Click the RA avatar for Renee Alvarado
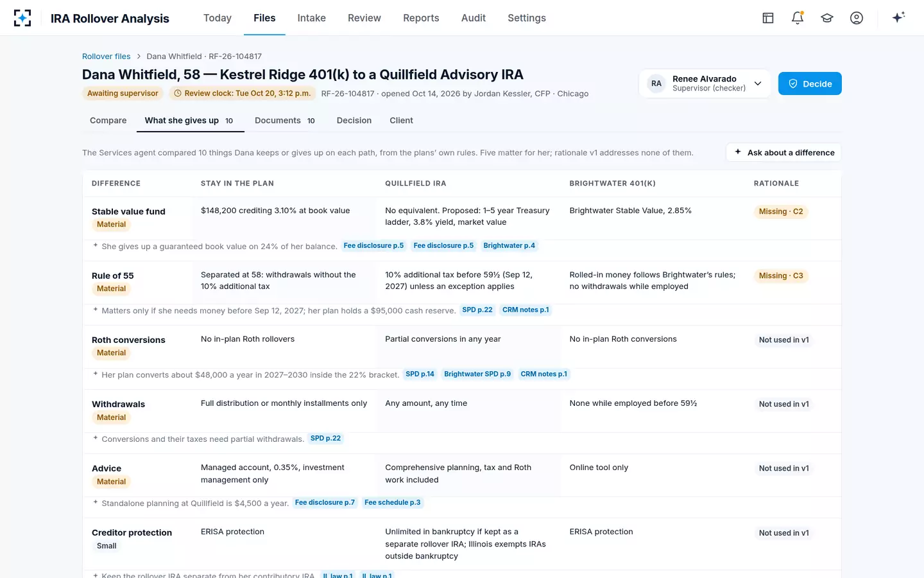This screenshot has height=578, width=924. tap(656, 83)
